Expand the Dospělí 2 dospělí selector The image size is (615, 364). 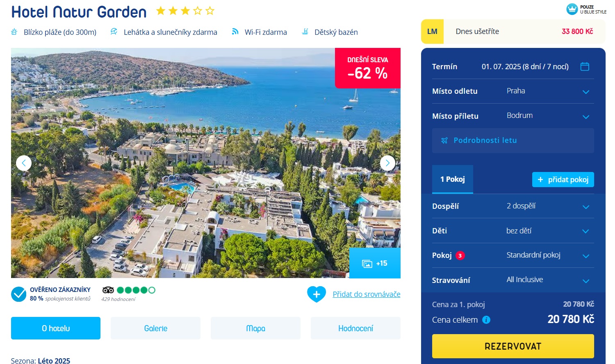pos(513,206)
